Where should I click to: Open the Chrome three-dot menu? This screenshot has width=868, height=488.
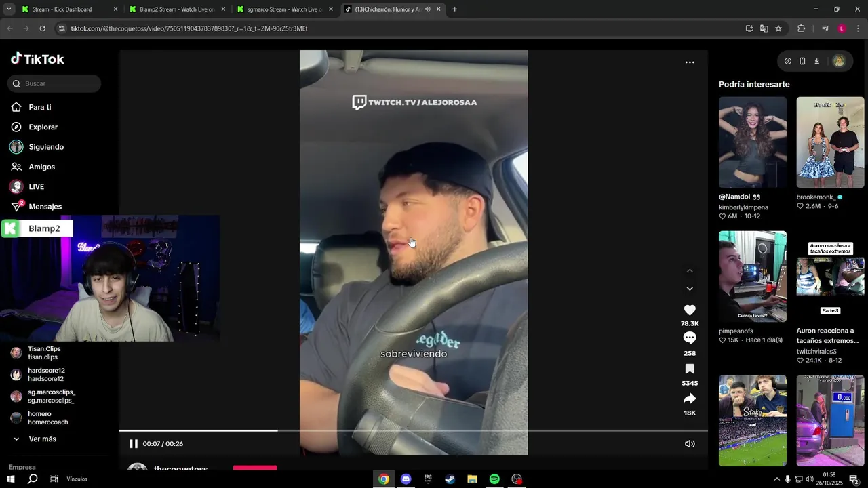tap(858, 28)
